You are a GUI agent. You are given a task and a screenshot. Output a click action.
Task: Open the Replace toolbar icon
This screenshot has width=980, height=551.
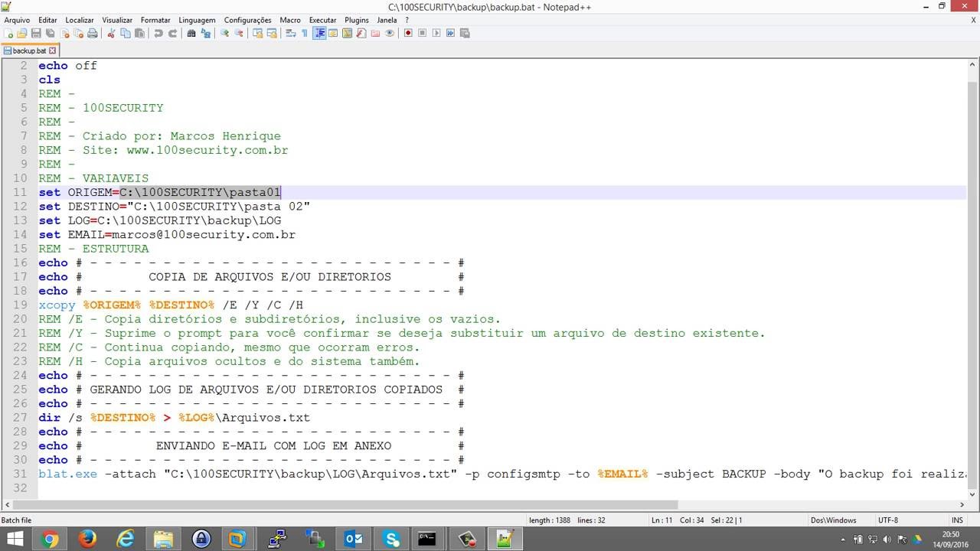pos(206,34)
